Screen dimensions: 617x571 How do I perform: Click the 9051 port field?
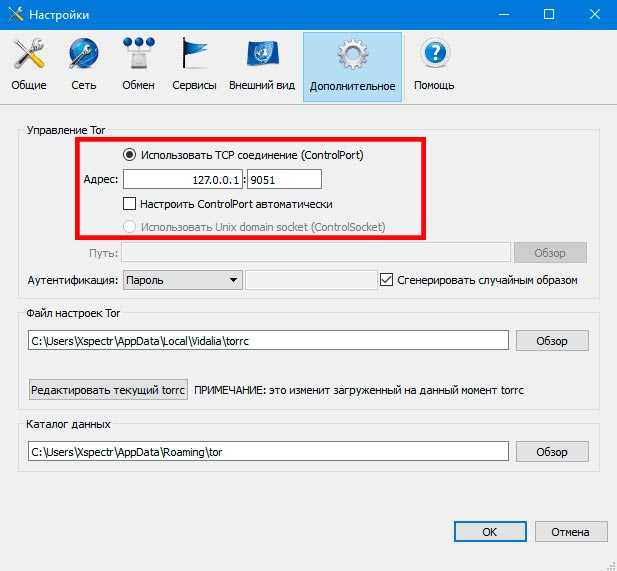(x=284, y=179)
